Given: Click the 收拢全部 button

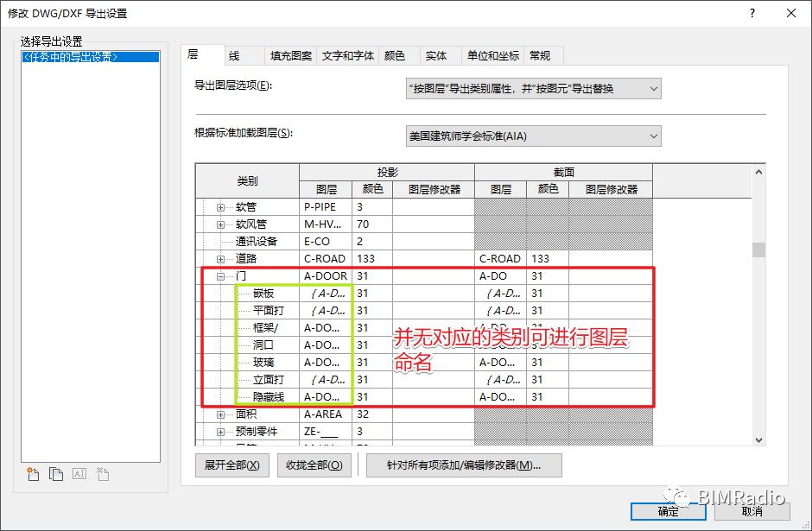Looking at the screenshot, I should (x=314, y=465).
